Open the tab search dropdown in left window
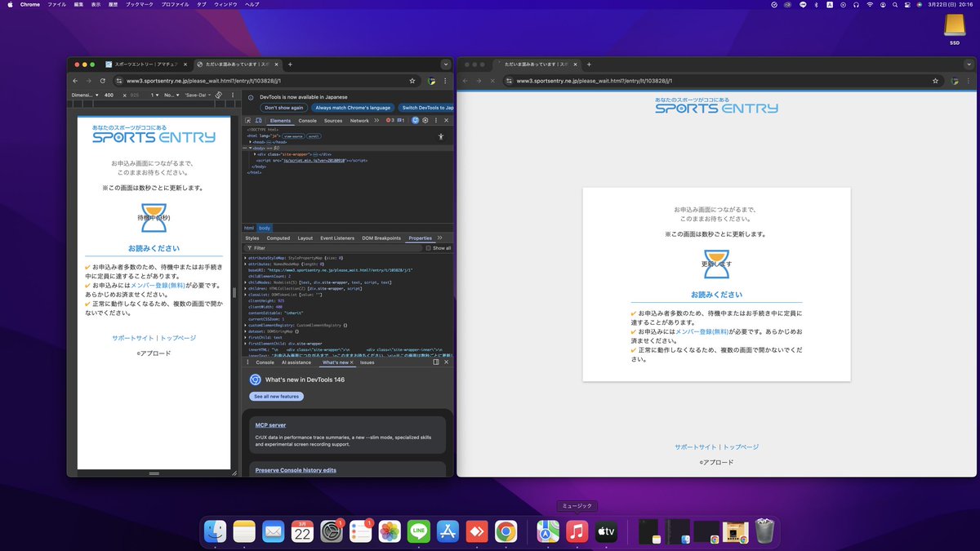This screenshot has height=551, width=980. pos(445,64)
